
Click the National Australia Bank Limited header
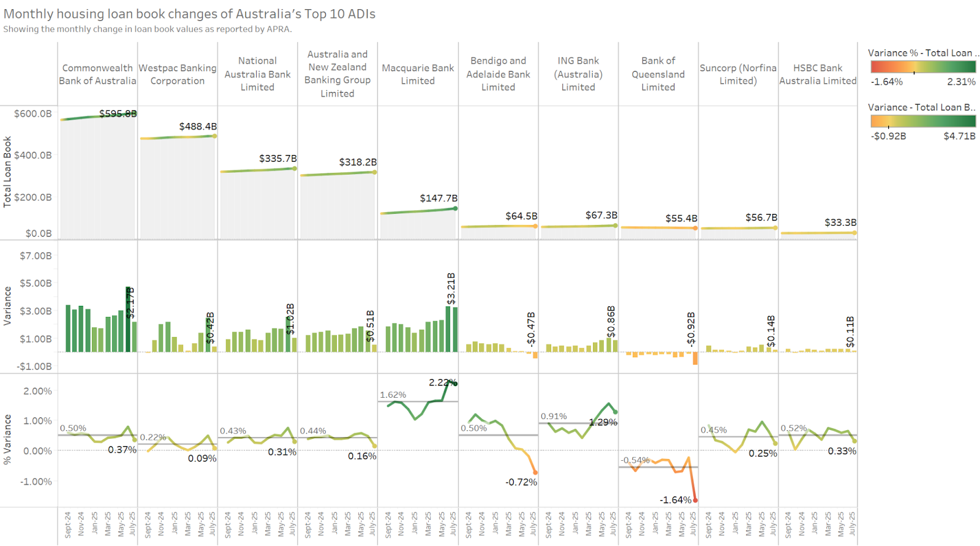pyautogui.click(x=257, y=74)
